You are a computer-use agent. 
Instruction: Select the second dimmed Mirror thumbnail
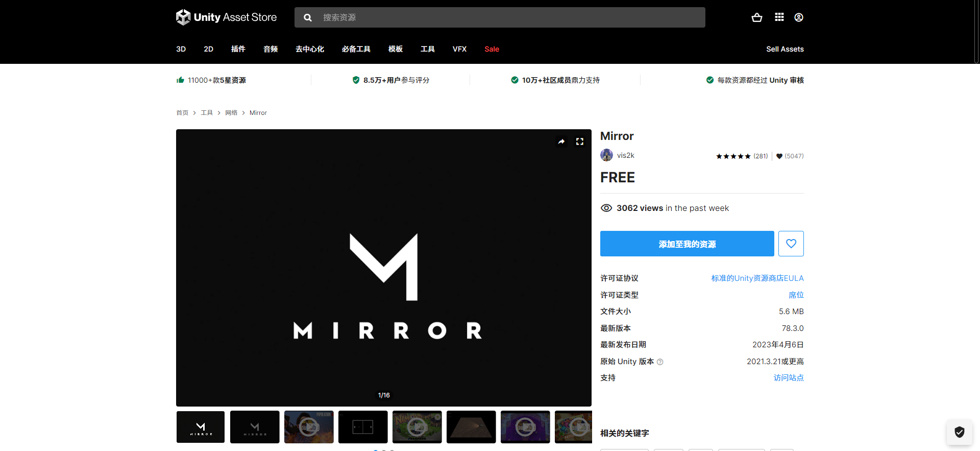click(x=255, y=427)
